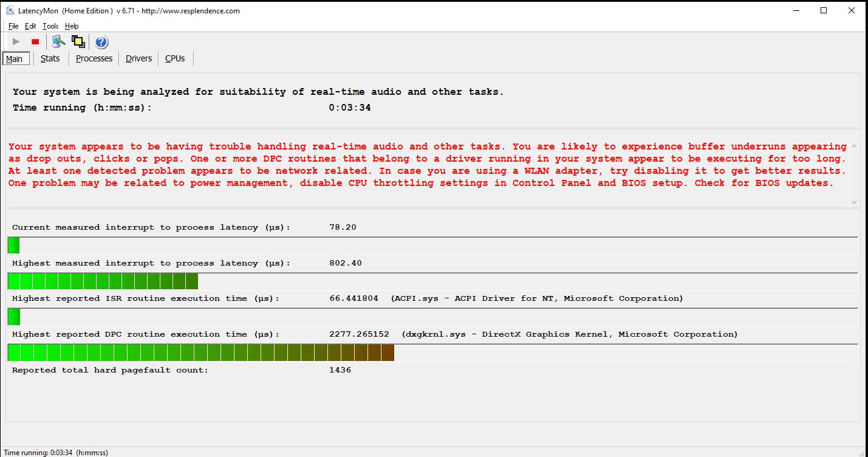This screenshot has width=868, height=457.
Task: Click the dxgkrnl.sys driver description text
Action: coord(570,334)
